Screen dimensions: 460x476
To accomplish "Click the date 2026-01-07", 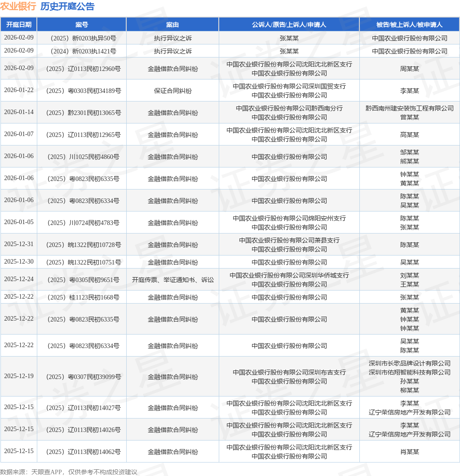I will [19, 134].
